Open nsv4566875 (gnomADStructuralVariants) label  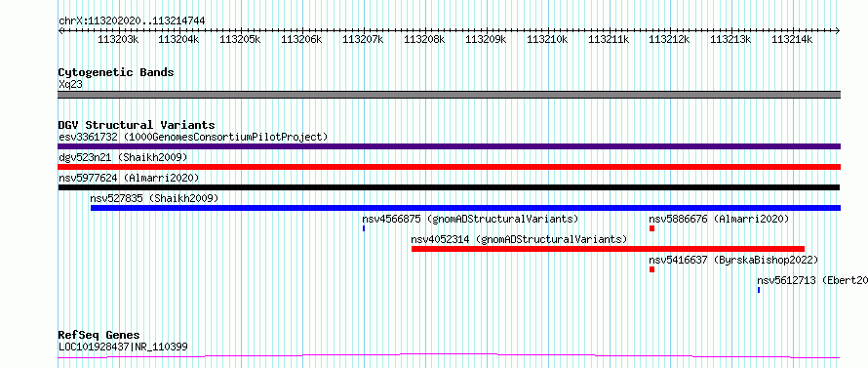point(470,219)
